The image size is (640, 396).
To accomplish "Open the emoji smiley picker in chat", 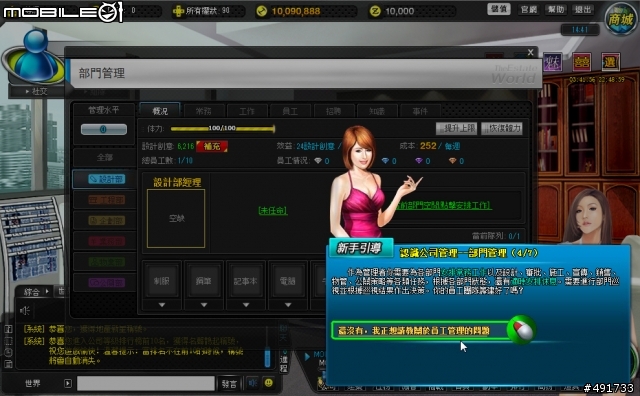I will tap(269, 383).
